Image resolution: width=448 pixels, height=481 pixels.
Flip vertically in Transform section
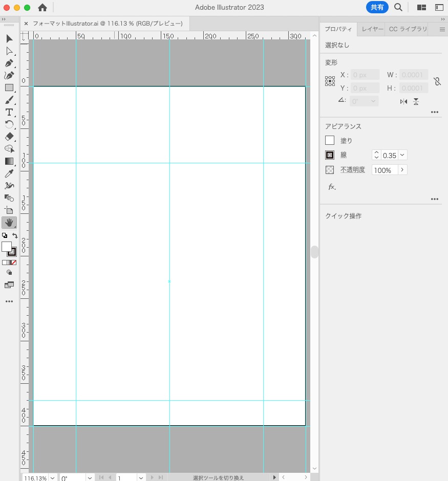[x=416, y=101]
